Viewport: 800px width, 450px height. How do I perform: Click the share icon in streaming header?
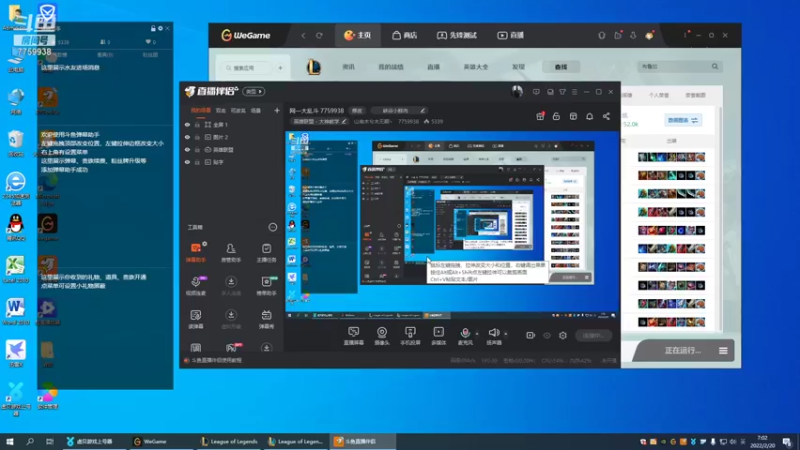[x=606, y=116]
